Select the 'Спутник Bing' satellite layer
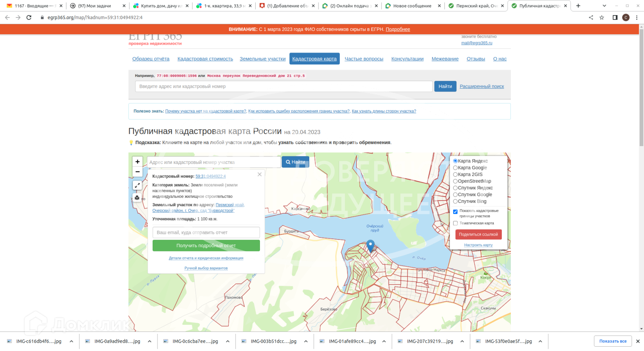 pyautogui.click(x=456, y=201)
